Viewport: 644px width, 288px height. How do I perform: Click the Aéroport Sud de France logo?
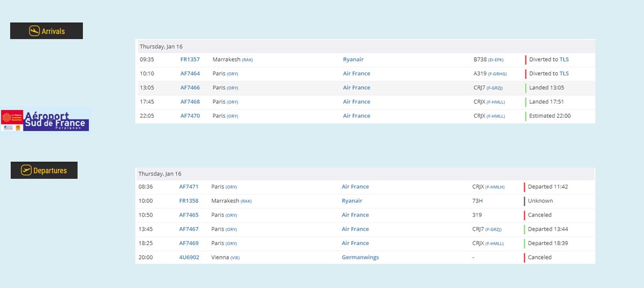[x=45, y=120]
